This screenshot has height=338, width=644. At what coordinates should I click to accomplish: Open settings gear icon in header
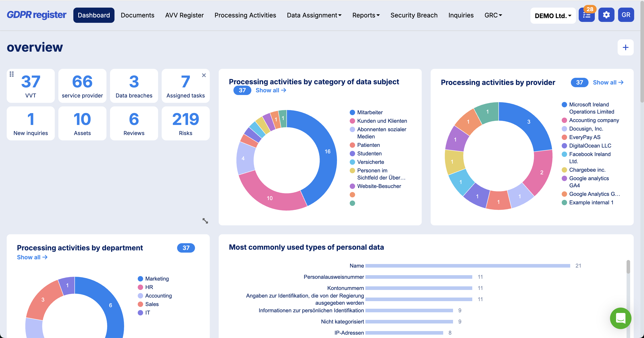pyautogui.click(x=606, y=15)
